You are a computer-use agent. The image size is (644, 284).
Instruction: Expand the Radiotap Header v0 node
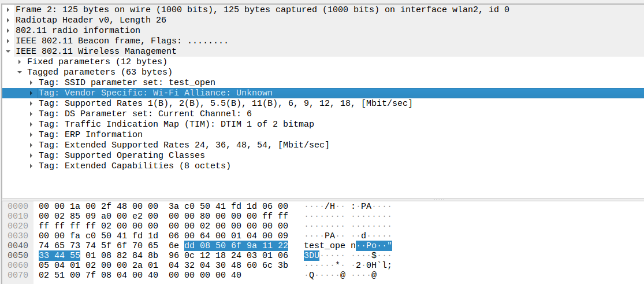(x=8, y=20)
